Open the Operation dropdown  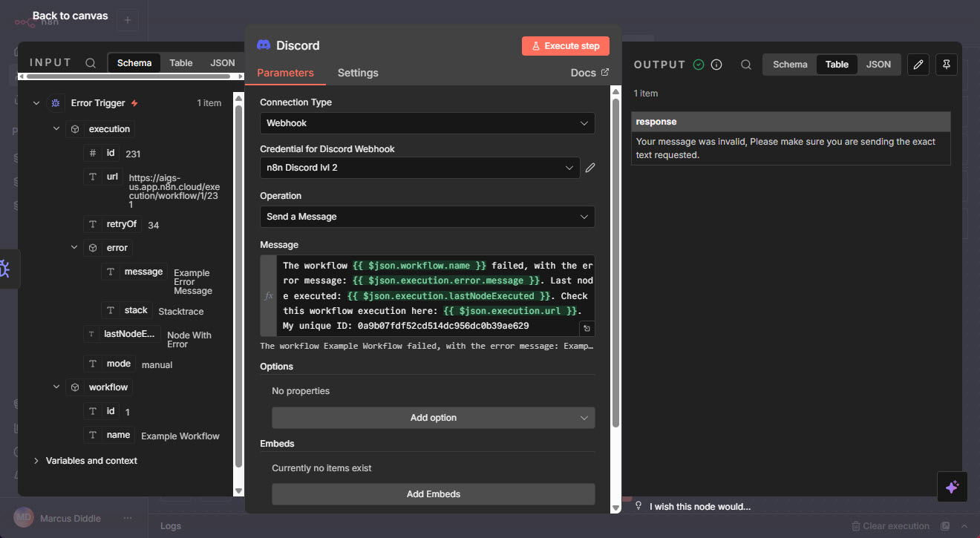pos(427,217)
